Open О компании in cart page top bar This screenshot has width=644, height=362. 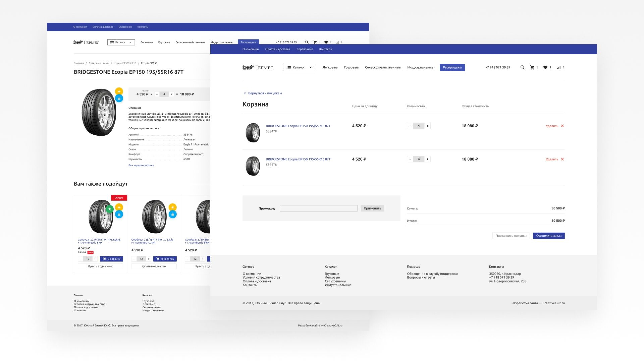tap(251, 49)
